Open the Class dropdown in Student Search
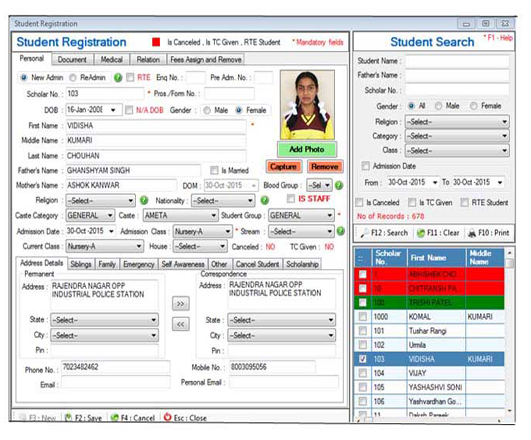The height and width of the screenshot is (440, 531). (457, 150)
